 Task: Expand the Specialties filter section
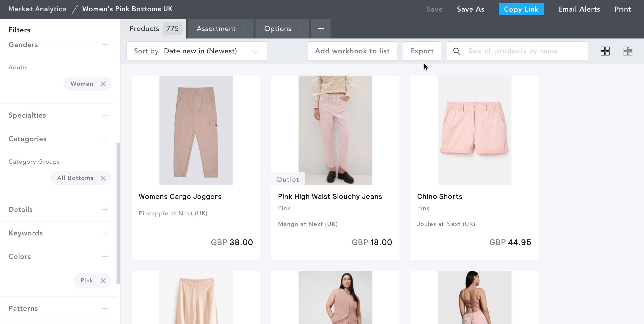(105, 115)
